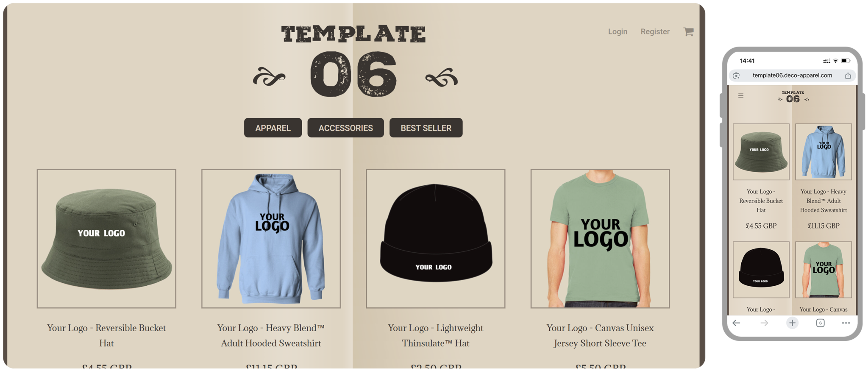868x371 pixels.
Task: Open a new tab with the plus icon
Action: click(792, 323)
